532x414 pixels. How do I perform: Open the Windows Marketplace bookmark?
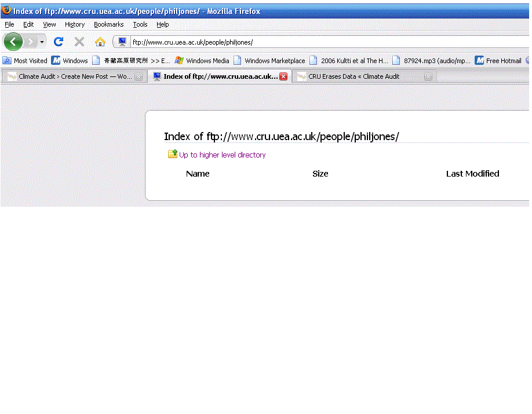(269, 61)
